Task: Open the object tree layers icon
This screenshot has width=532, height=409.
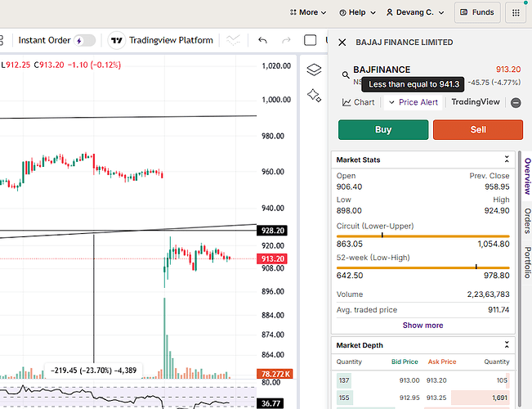Action: pyautogui.click(x=314, y=70)
